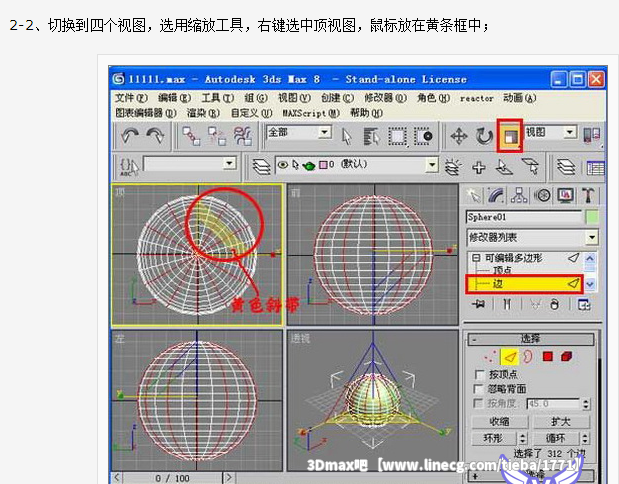Switch to the Modify command panel tab
619x484 pixels.
496,195
